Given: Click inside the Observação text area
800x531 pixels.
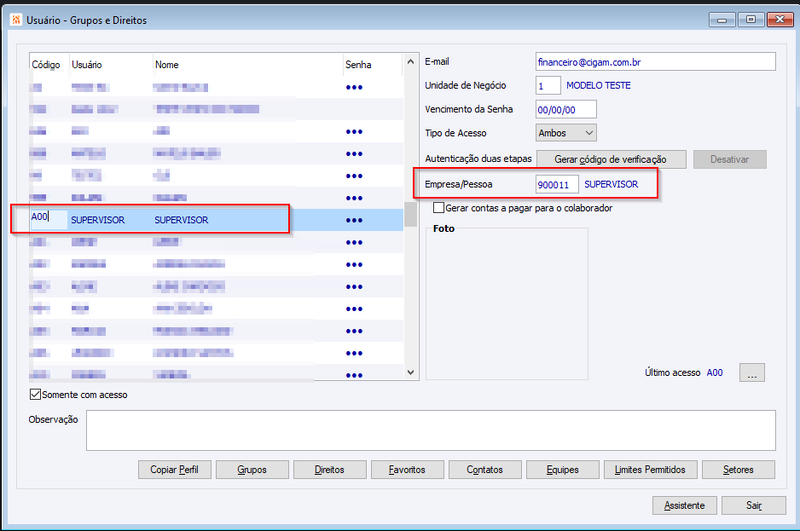Looking at the screenshot, I should [431, 431].
